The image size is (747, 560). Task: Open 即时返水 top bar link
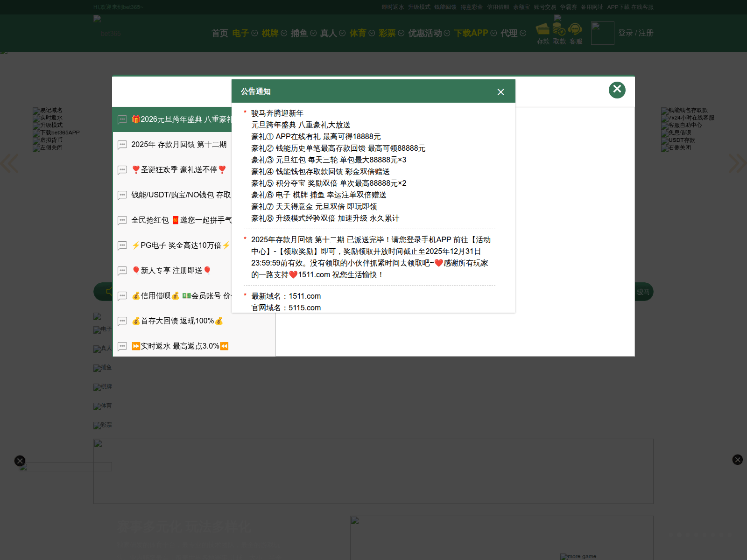[x=393, y=7]
